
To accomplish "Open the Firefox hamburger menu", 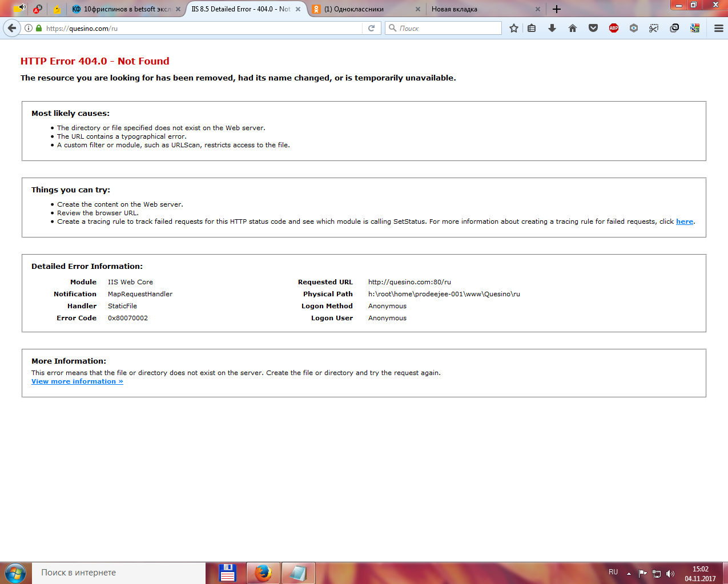I will coord(719,28).
